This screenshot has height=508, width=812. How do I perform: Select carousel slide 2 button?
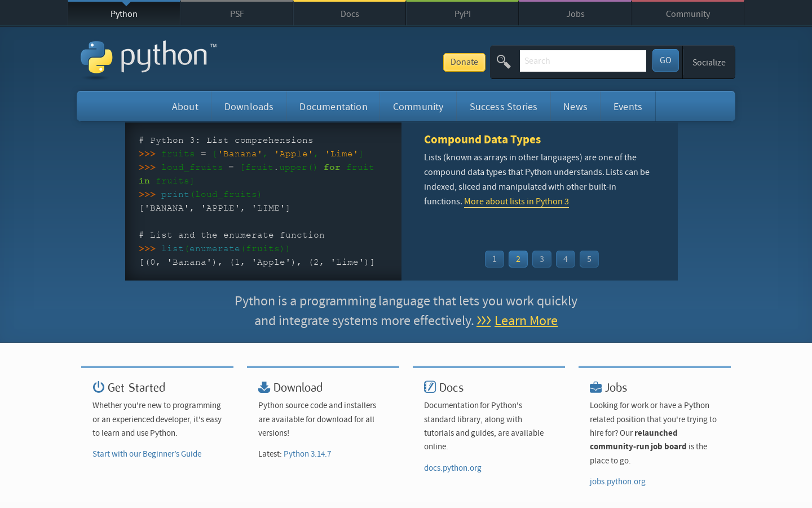(x=518, y=259)
